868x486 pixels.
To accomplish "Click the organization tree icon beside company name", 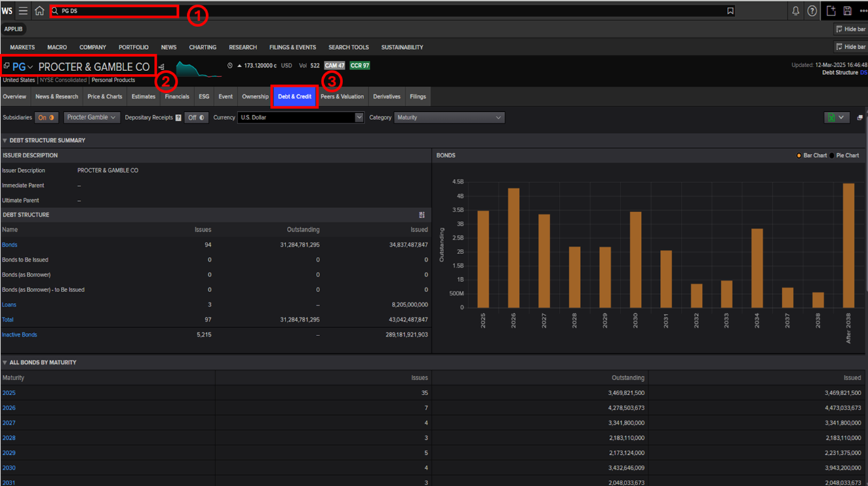I will point(161,66).
